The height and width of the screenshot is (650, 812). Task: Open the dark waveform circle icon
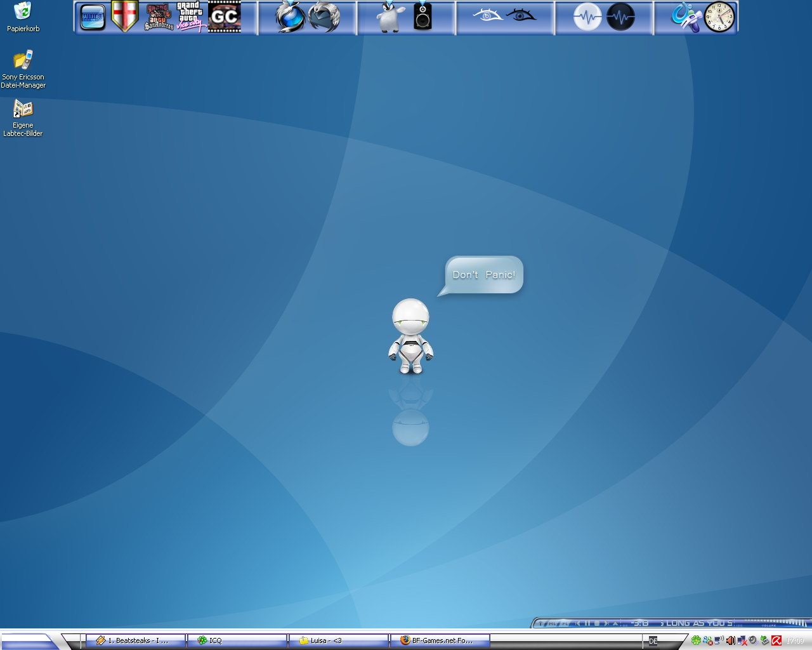(620, 17)
